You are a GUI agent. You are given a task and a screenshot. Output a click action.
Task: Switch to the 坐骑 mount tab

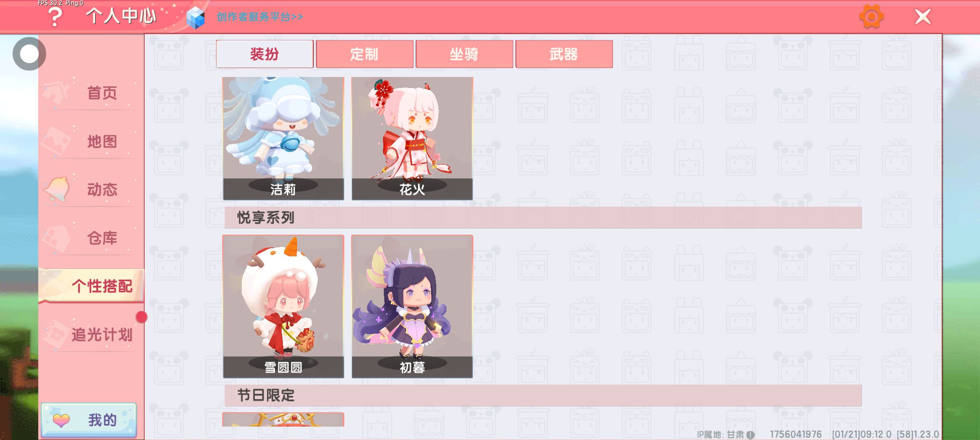tap(464, 54)
